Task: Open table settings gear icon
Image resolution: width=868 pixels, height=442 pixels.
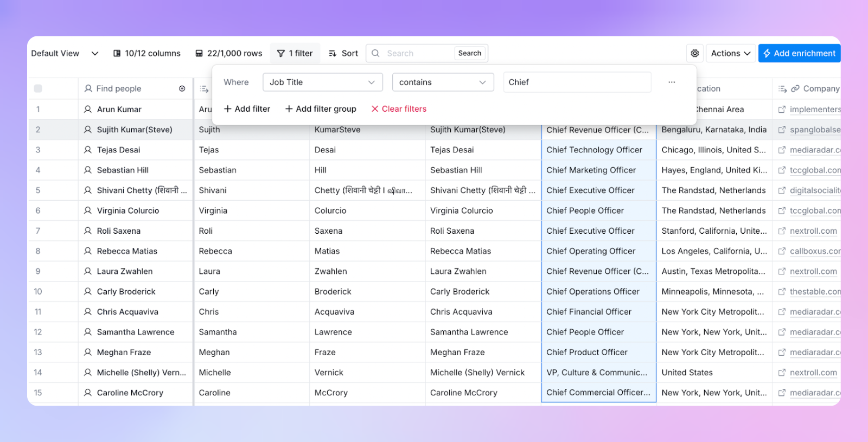Action: [695, 53]
